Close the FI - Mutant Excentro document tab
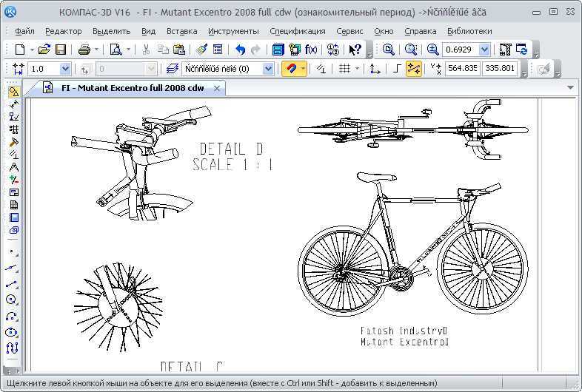This screenshot has width=582, height=392. click(218, 88)
